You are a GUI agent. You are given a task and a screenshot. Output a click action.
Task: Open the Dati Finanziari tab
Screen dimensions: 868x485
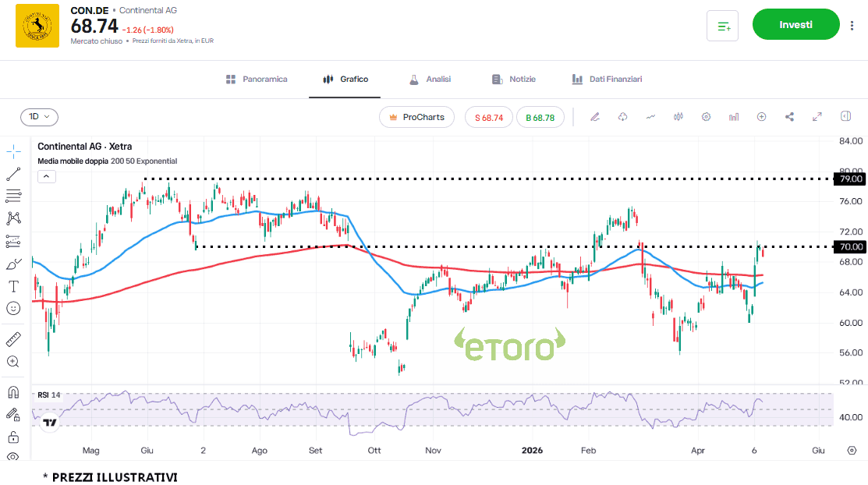[607, 80]
